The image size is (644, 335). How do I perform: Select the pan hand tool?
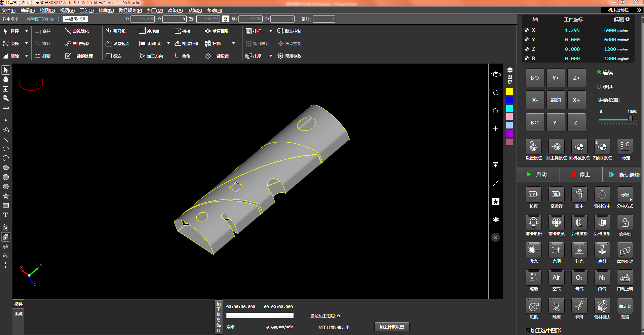pyautogui.click(x=6, y=79)
